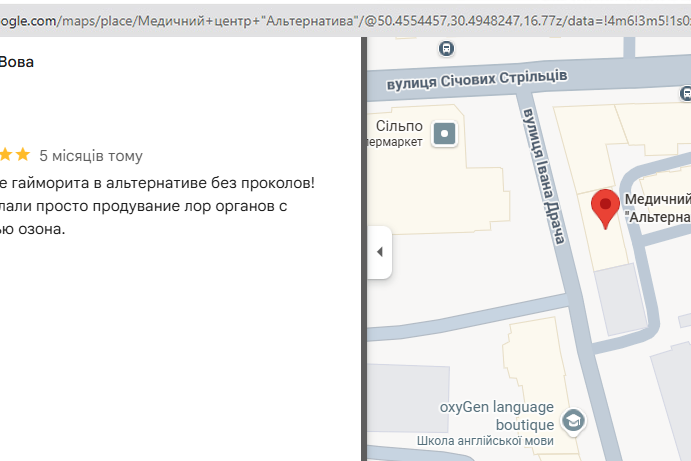Click the Сільпо supermarket square icon
Viewport: 691px width, 461px height.
tap(445, 132)
